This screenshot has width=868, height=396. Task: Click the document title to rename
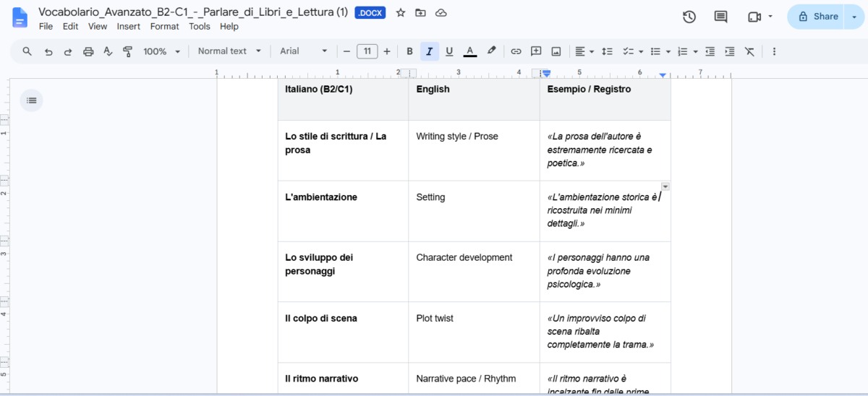193,12
